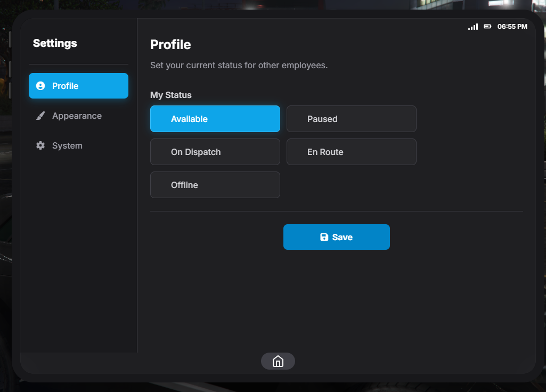Viewport: 546px width, 392px height.
Task: Click the paintbrush icon for Appearance
Action: coord(40,116)
